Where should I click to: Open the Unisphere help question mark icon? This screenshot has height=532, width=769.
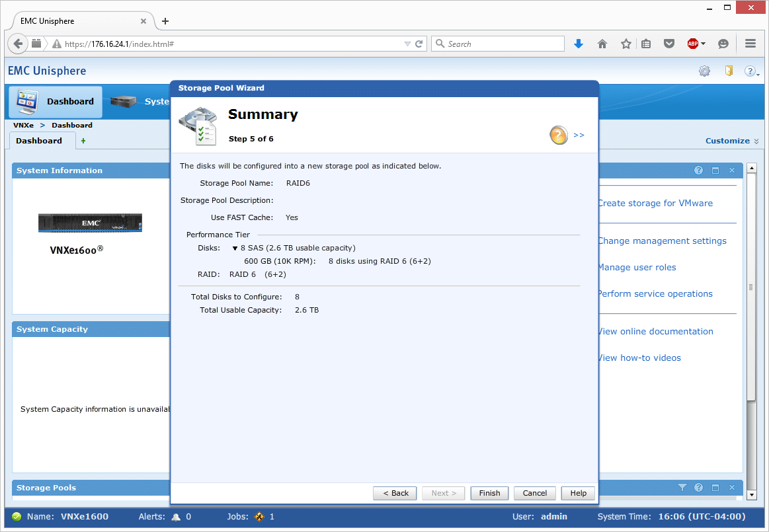pos(749,71)
